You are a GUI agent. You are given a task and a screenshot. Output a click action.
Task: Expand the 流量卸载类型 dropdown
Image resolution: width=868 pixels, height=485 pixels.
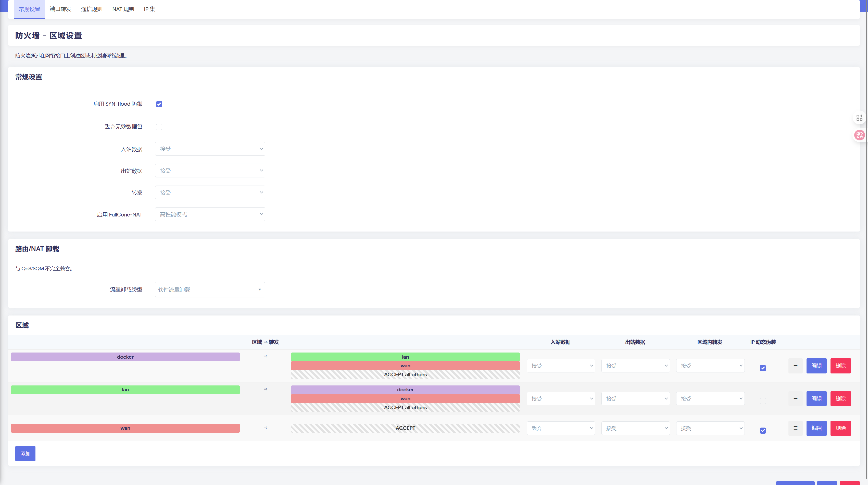coord(210,290)
